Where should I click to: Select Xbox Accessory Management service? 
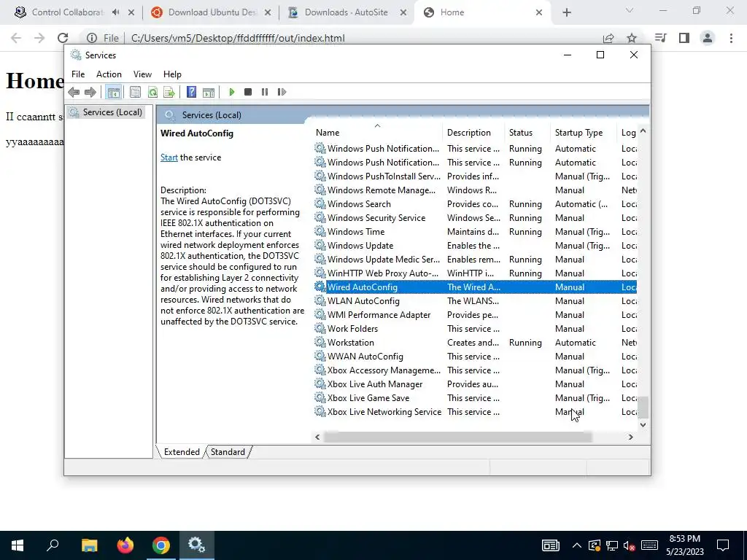(475, 370)
